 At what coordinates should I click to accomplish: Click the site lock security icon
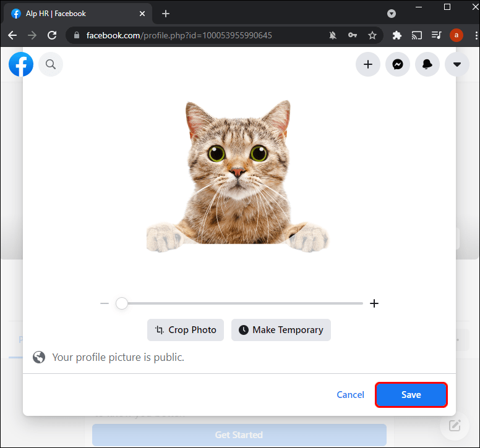click(x=77, y=35)
